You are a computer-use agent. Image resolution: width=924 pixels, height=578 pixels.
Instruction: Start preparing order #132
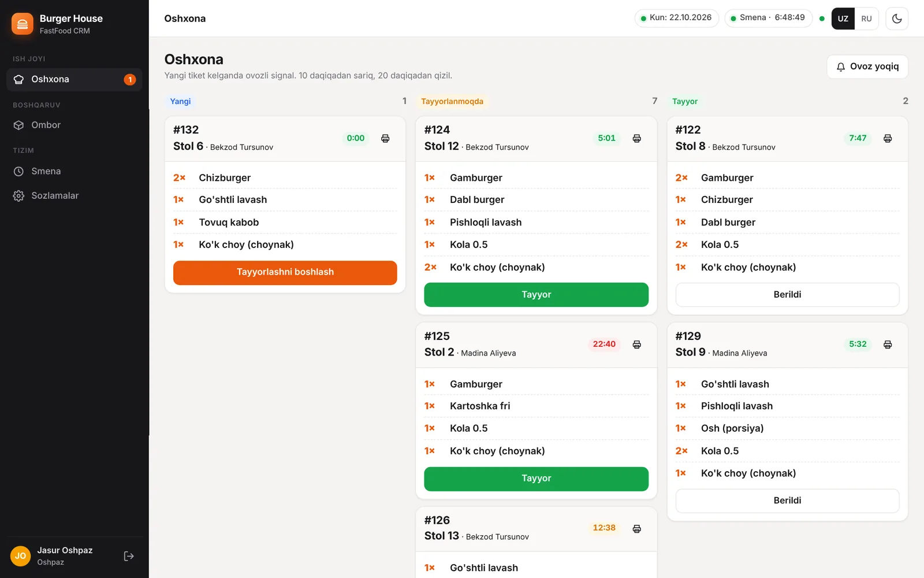285,273
